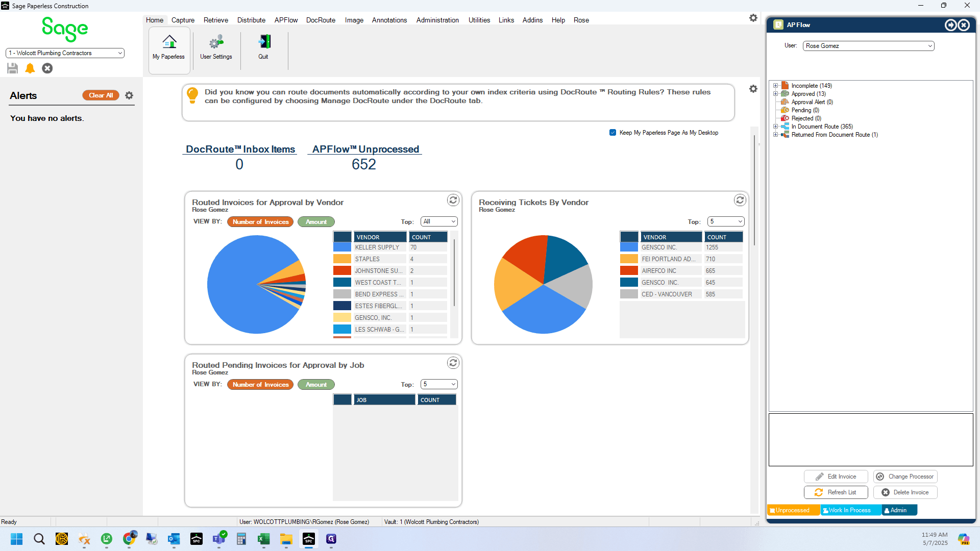Click gear icon beside the tip banner

753,89
